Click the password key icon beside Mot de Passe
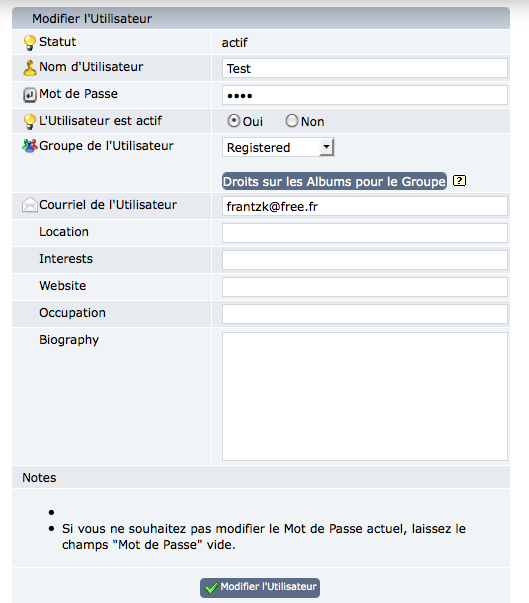This screenshot has width=529, height=603. coord(30,95)
